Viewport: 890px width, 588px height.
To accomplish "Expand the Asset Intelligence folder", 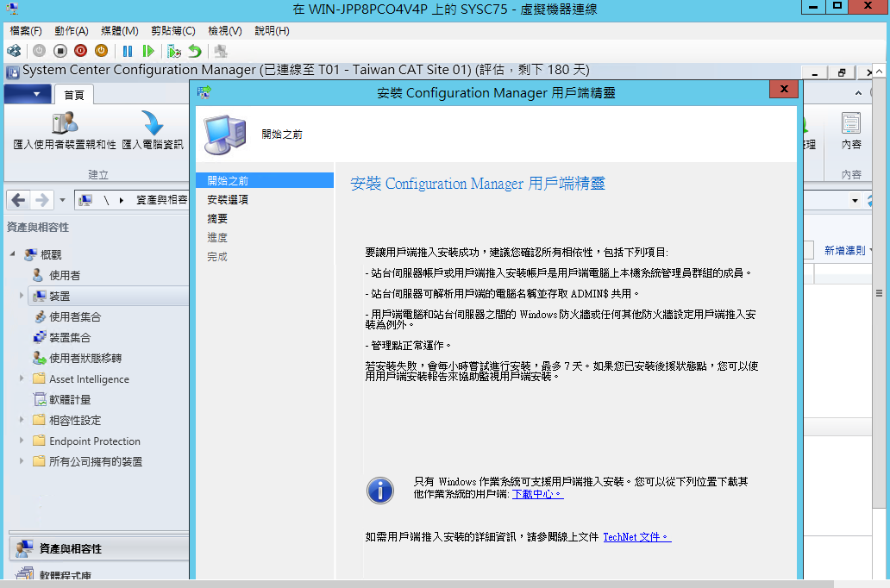I will coord(22,378).
